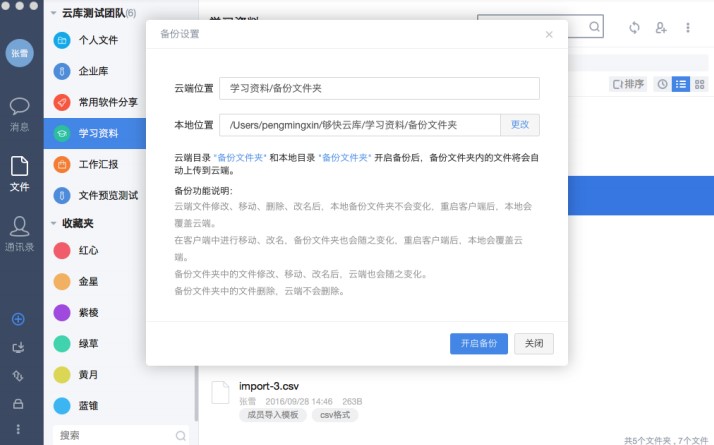Close the 备份设置 dialog with X
Image resolution: width=714 pixels, height=445 pixels.
click(x=549, y=35)
